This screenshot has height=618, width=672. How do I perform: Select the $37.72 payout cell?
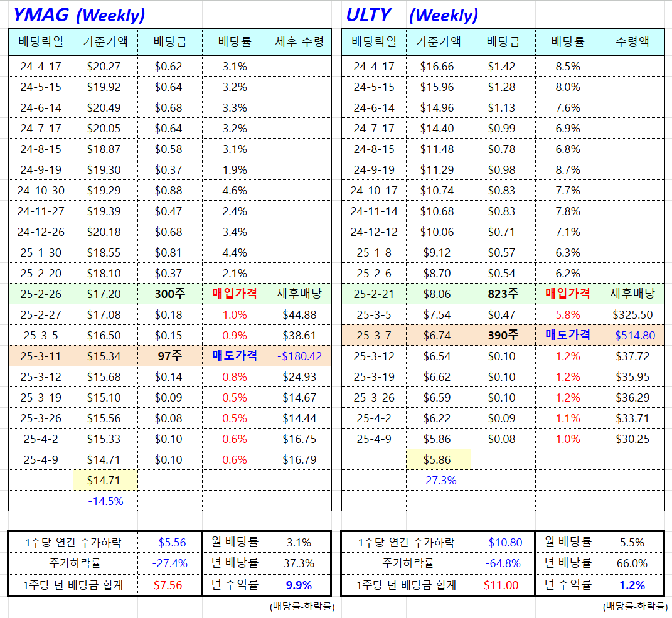pyautogui.click(x=632, y=356)
